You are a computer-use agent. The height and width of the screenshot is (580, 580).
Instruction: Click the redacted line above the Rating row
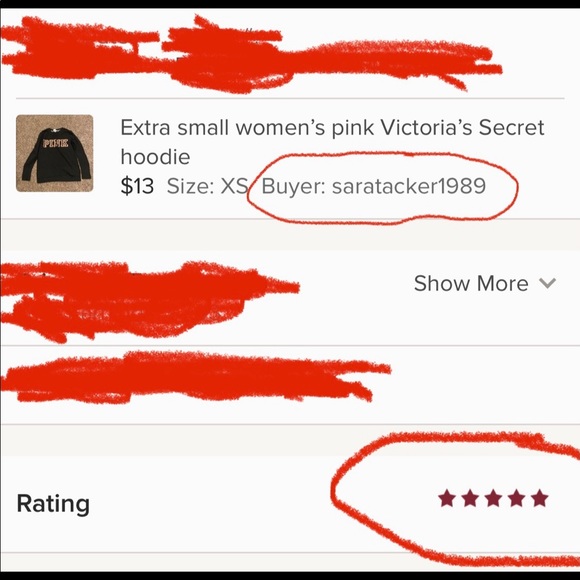pos(194,377)
